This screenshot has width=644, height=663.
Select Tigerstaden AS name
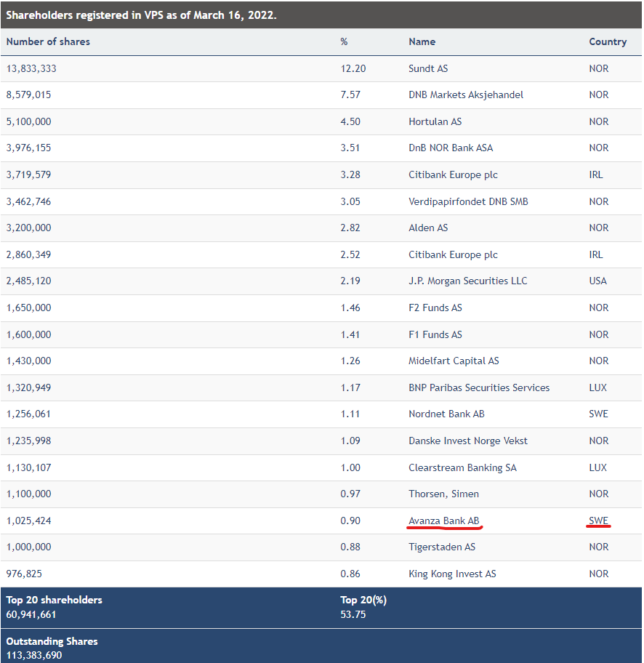point(441,547)
